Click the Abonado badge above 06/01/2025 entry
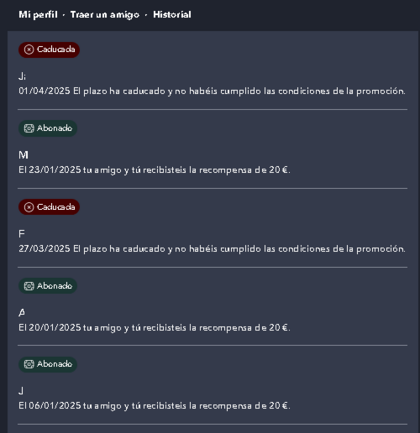Viewport: 420px width, 433px height. (48, 364)
